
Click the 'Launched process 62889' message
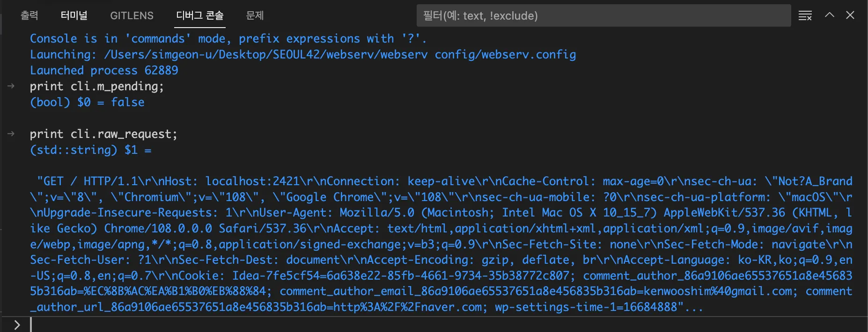pos(104,71)
